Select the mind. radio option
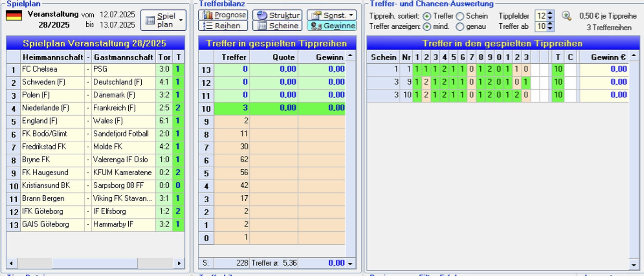Viewport: 644px width, 276px height. 427,27
